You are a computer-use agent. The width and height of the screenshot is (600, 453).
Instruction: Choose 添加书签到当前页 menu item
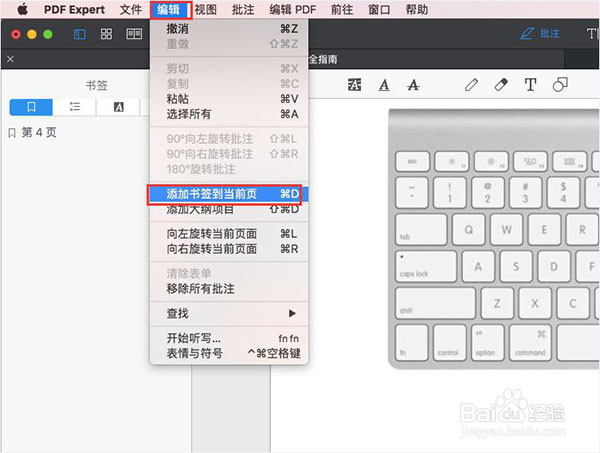point(229,194)
